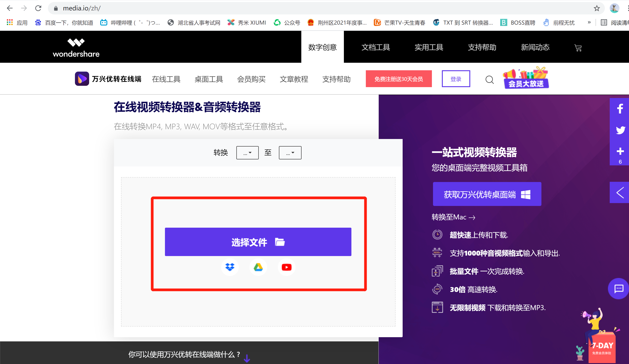
Task: Open the live chat bubble
Action: 618,289
